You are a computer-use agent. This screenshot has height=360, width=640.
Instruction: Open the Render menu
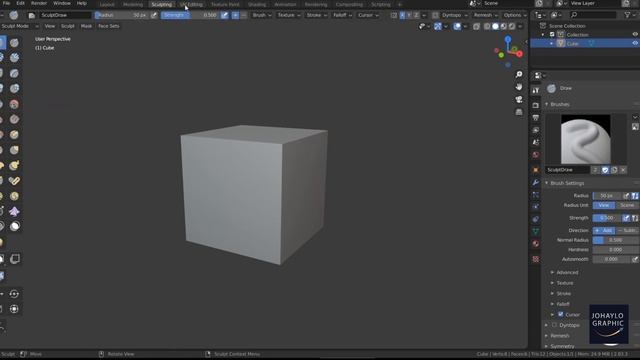coord(39,3)
